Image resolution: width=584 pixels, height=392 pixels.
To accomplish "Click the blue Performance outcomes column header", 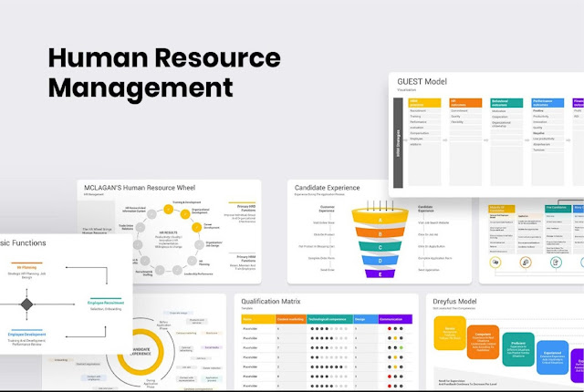I will point(547,103).
